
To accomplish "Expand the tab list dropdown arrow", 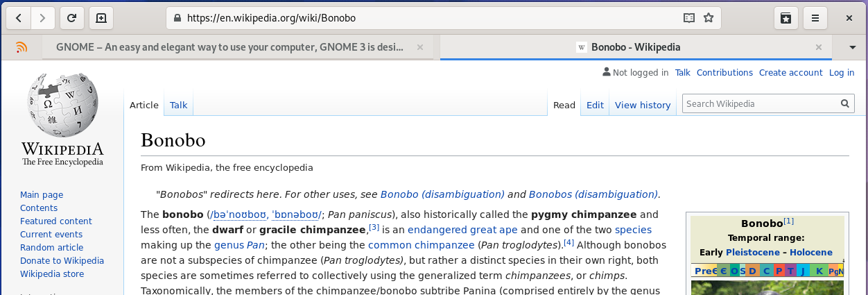I will [853, 47].
